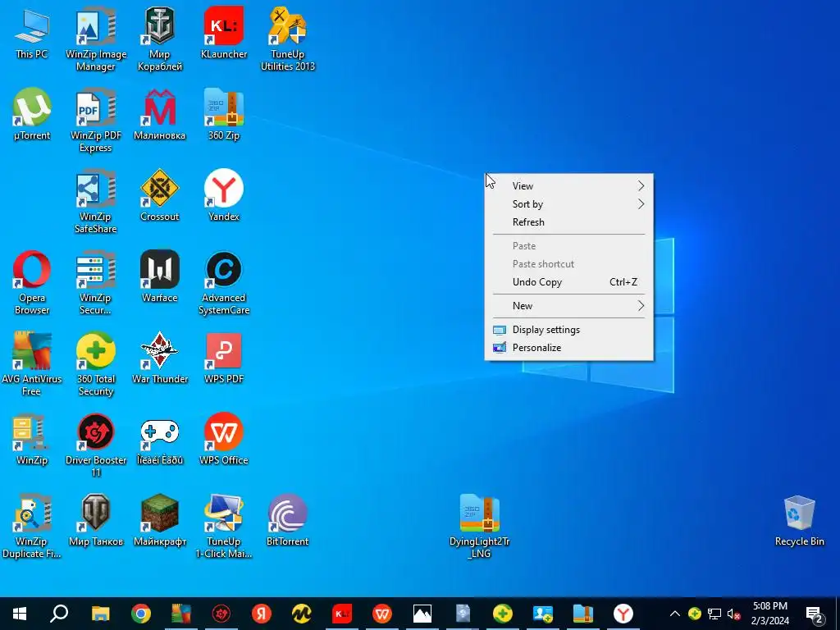Open the This PC desktop icon
The image size is (840, 630).
pos(32,33)
